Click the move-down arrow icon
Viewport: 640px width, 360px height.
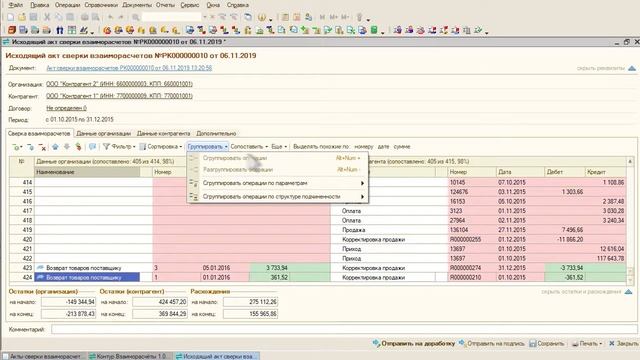[x=67, y=147]
